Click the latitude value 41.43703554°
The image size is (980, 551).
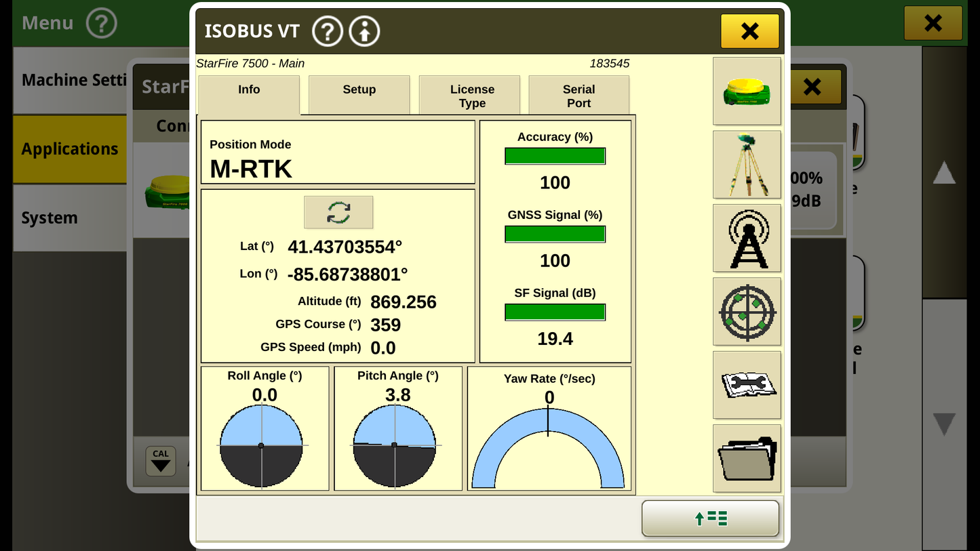[x=345, y=247]
